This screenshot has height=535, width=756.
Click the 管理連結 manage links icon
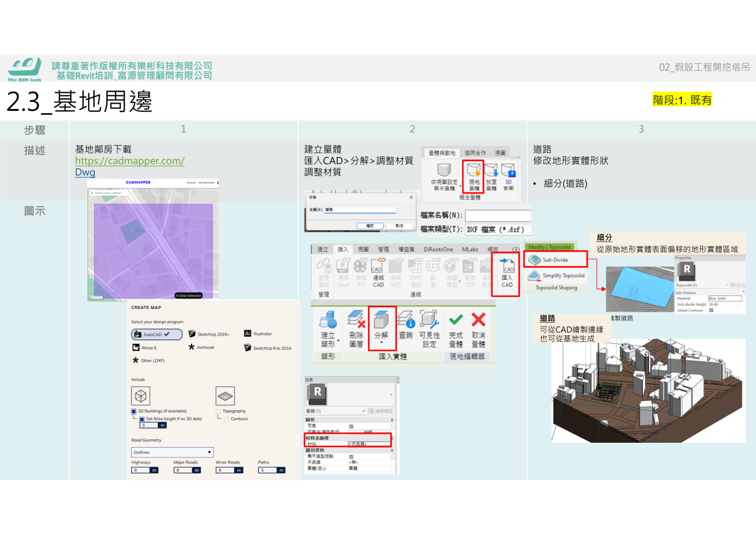pos(324,273)
